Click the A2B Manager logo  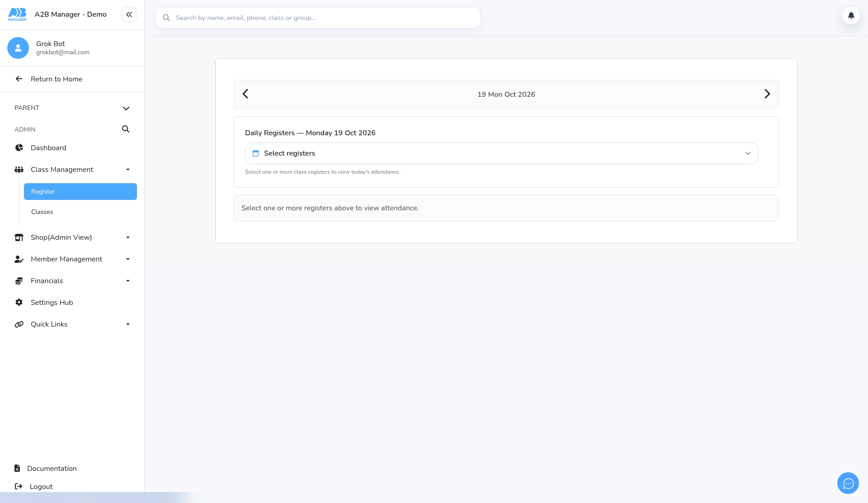[x=17, y=14]
